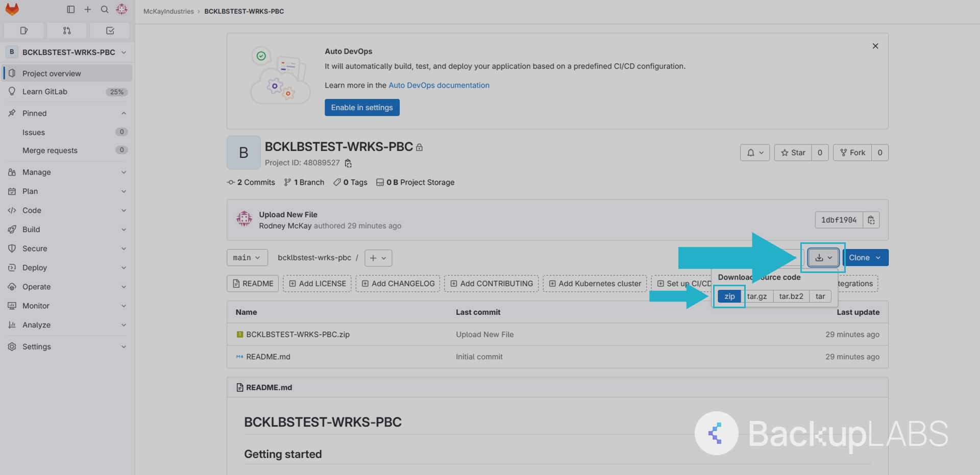Viewport: 980px width, 475px height.
Task: Click the Learn GitLab 25% progress item
Action: (45, 91)
